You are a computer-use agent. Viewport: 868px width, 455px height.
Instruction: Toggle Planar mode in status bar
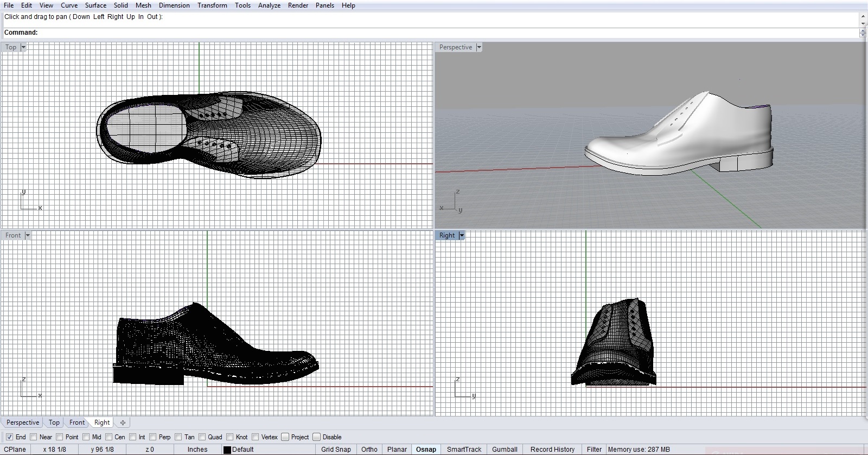click(x=397, y=450)
